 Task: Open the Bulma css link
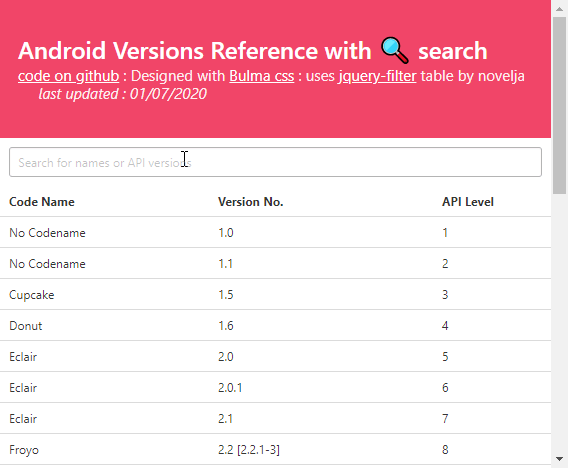point(262,76)
